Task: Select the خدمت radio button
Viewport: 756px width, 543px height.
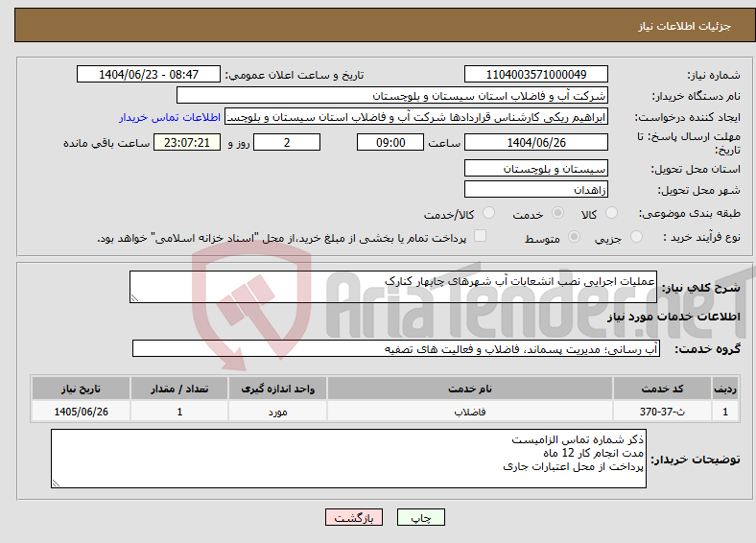Action: coord(557,213)
